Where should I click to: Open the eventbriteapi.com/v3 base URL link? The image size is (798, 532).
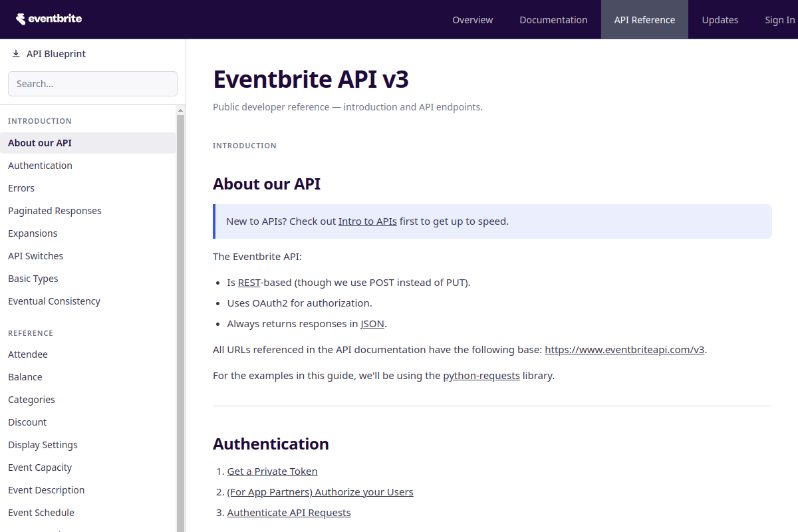point(624,350)
